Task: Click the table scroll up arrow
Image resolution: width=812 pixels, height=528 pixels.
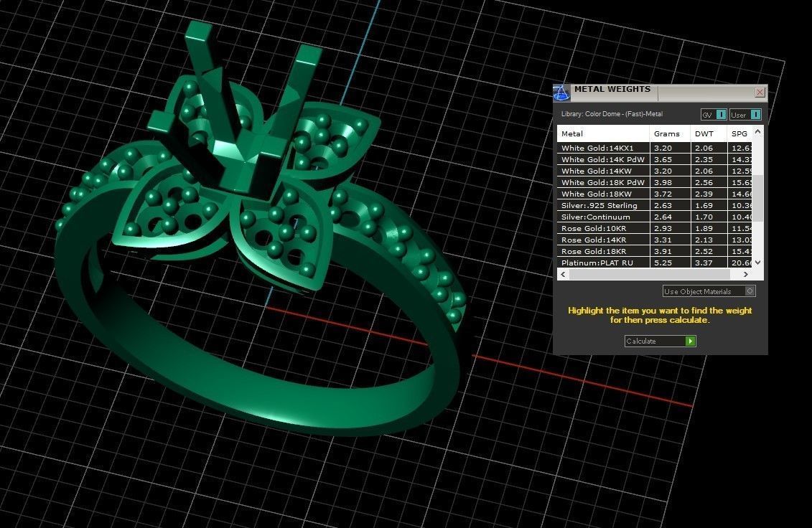Action: coord(757,131)
